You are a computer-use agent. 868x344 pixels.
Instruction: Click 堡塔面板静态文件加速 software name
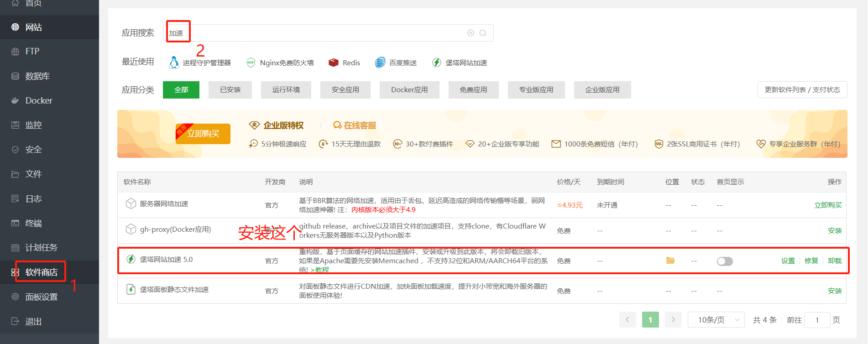[x=174, y=289]
